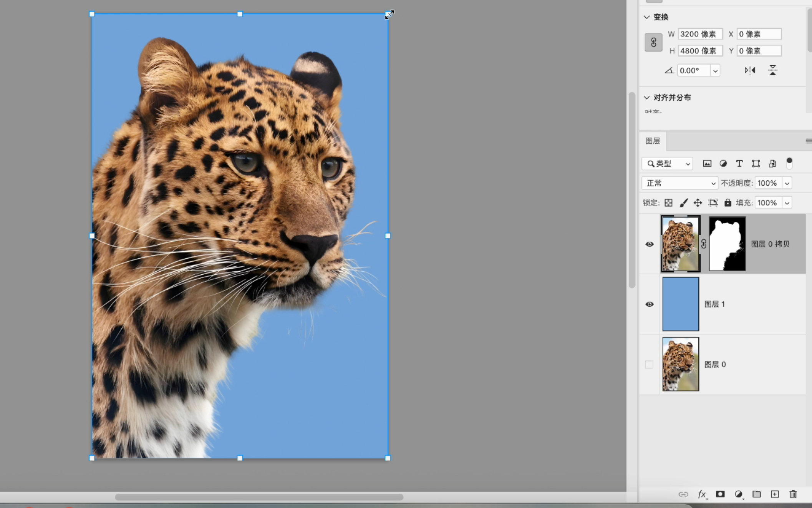This screenshot has height=508, width=812.
Task: Click the canvas vertical scrollbar
Action: click(632, 190)
